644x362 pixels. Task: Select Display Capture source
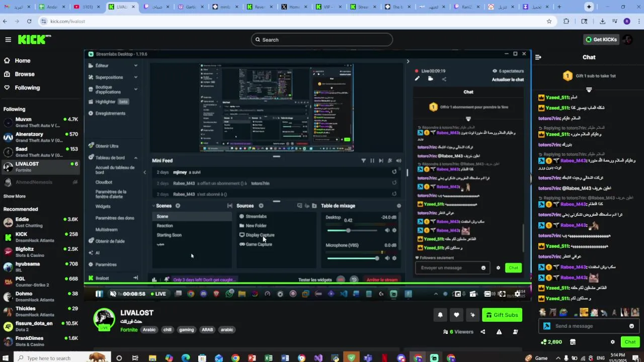[x=257, y=235]
